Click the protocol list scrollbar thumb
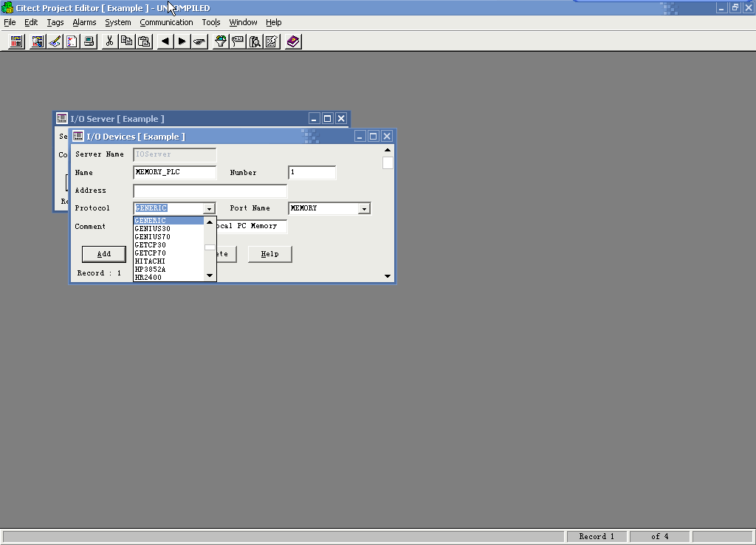Screen dimensions: 756x545 (210, 247)
